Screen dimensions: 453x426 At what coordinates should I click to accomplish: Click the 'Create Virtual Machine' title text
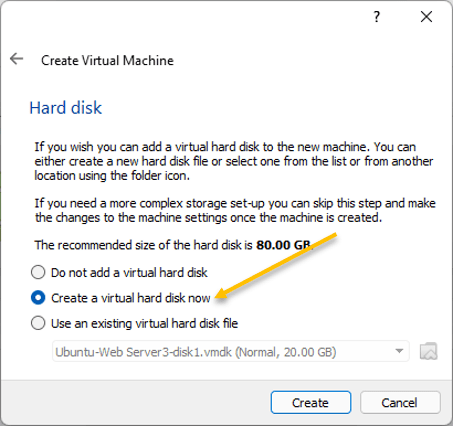coord(107,60)
